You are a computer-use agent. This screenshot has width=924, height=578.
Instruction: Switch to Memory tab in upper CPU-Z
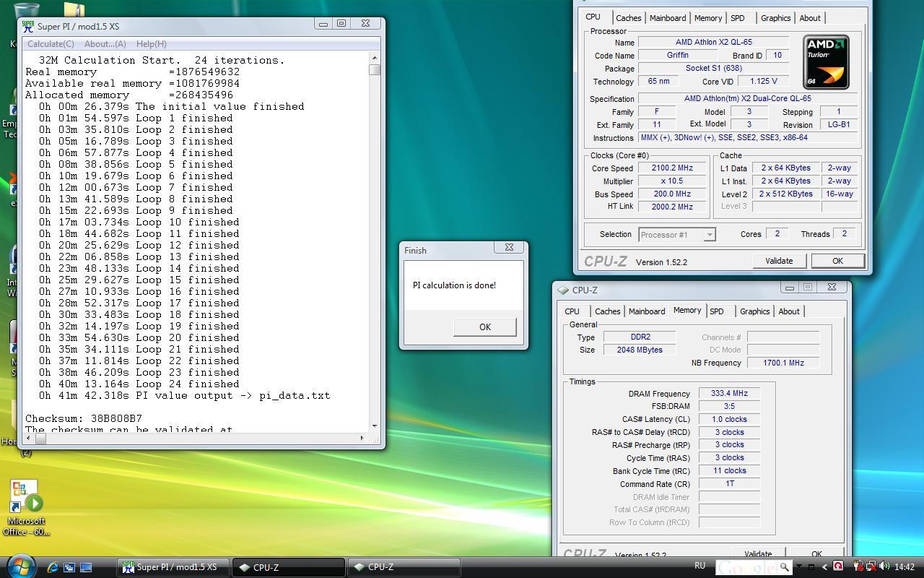(x=708, y=18)
